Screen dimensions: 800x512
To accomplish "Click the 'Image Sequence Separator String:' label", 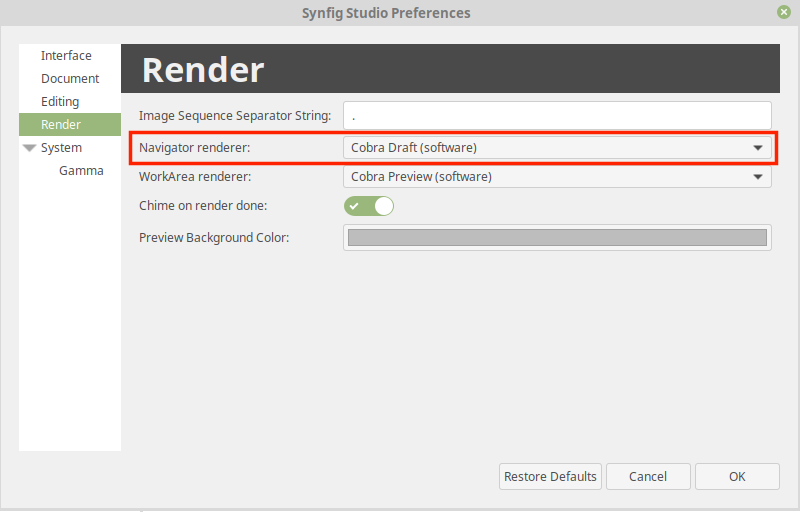I will pos(235,116).
